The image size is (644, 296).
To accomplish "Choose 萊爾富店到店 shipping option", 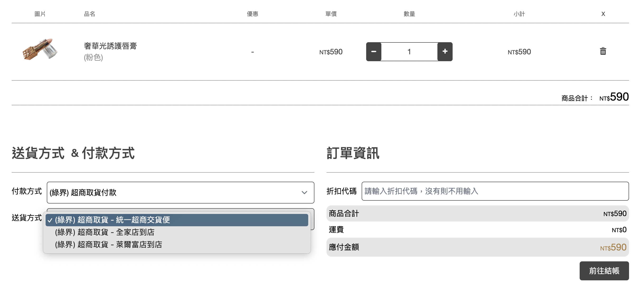I will tap(177, 244).
